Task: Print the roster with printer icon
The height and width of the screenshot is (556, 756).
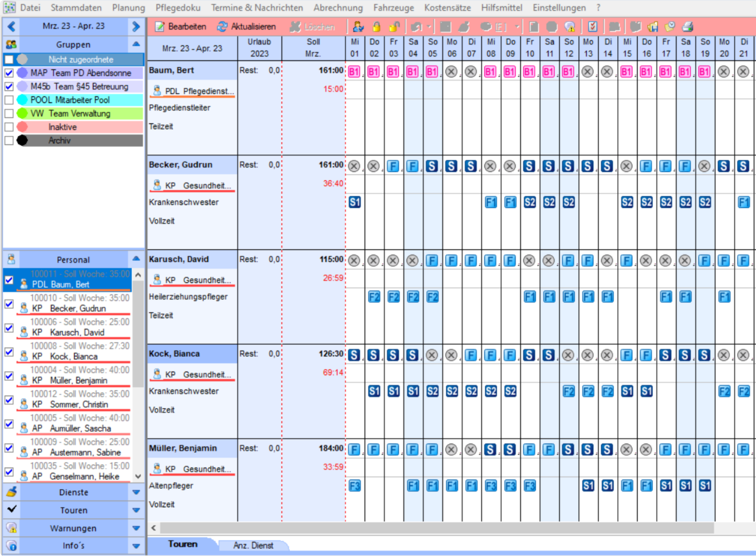Action: [x=688, y=26]
